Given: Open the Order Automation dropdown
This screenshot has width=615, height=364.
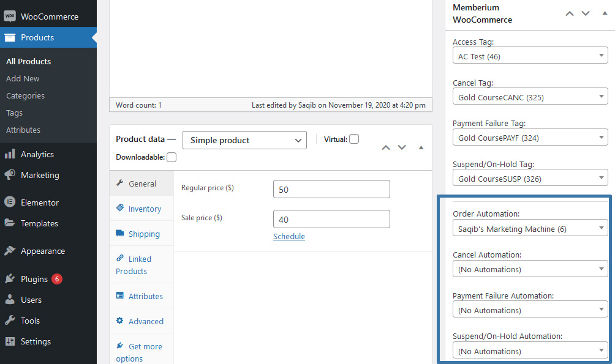Looking at the screenshot, I should click(x=530, y=228).
